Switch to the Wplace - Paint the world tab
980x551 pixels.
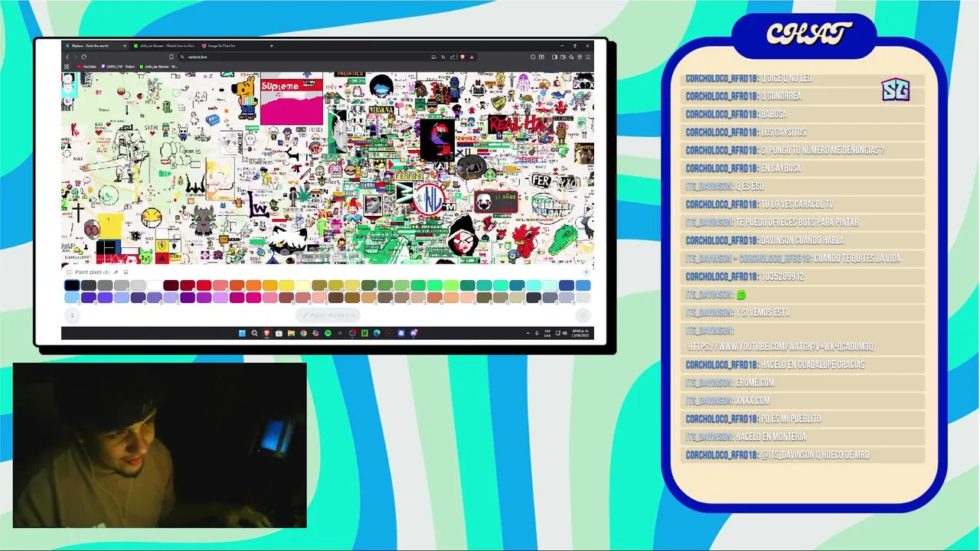96,46
